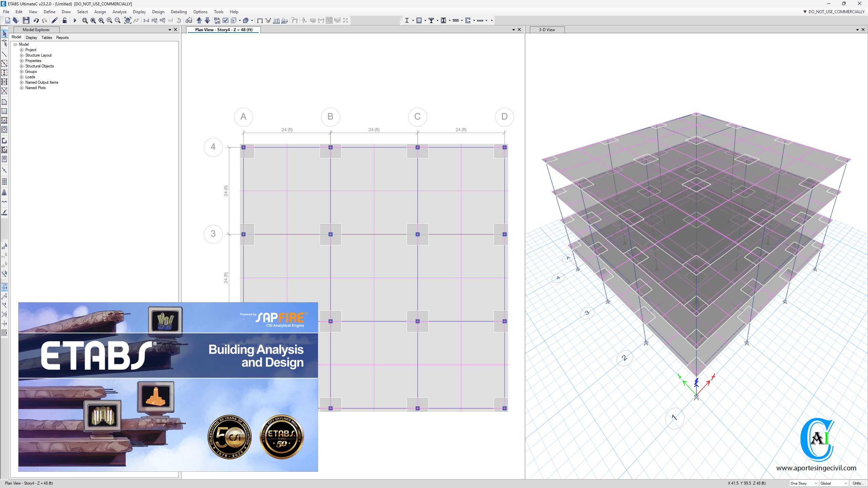Click the Zoom In One Step icon

coord(110,20)
